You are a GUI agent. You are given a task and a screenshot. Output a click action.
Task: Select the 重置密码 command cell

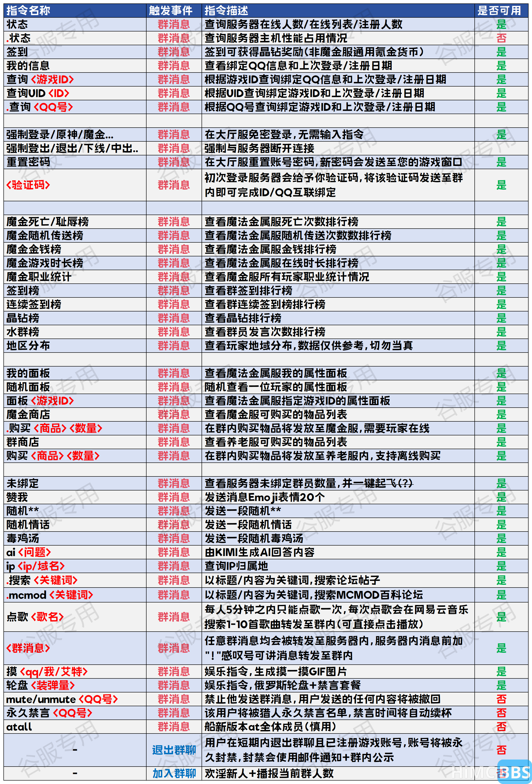75,162
